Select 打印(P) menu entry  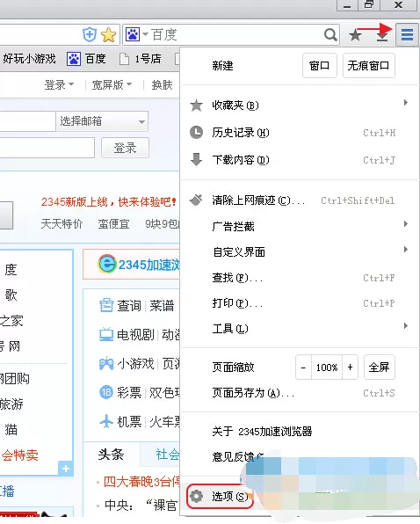point(300,303)
